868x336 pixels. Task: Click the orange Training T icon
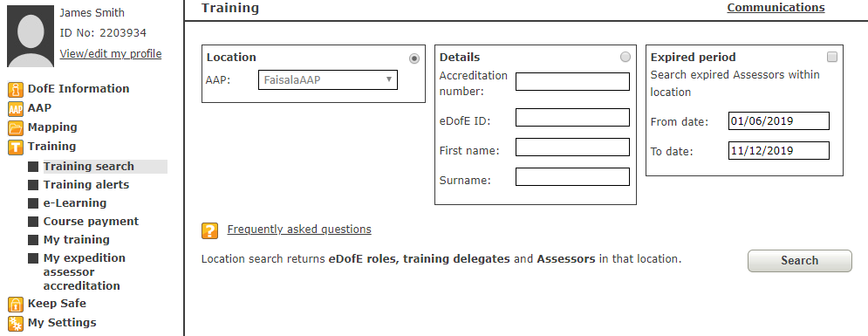coord(16,147)
